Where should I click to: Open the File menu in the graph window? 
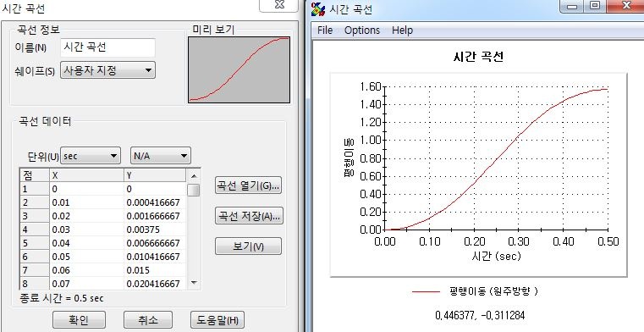(x=325, y=30)
